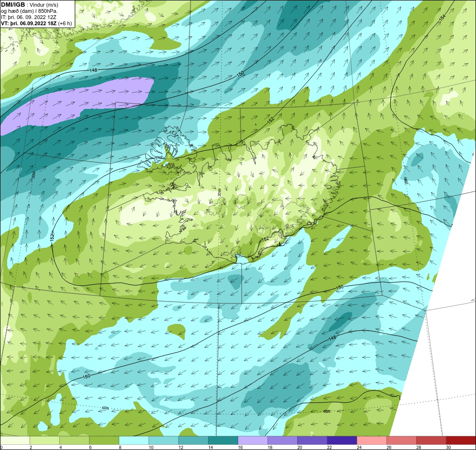Pick the 4–6 m/s green legend swatch

pos(74,440)
